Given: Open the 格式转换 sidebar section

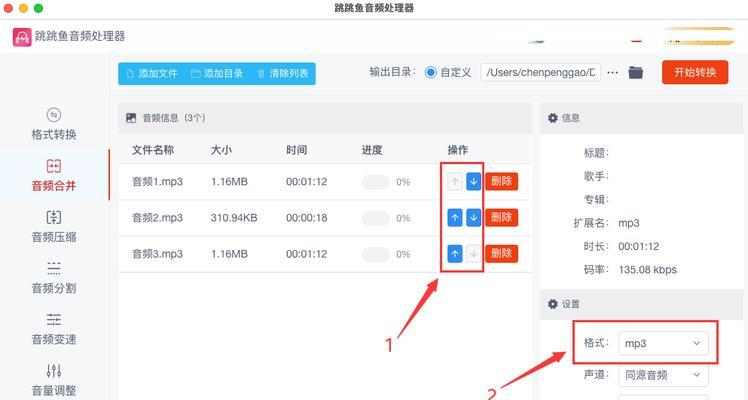Looking at the screenshot, I should [x=54, y=124].
